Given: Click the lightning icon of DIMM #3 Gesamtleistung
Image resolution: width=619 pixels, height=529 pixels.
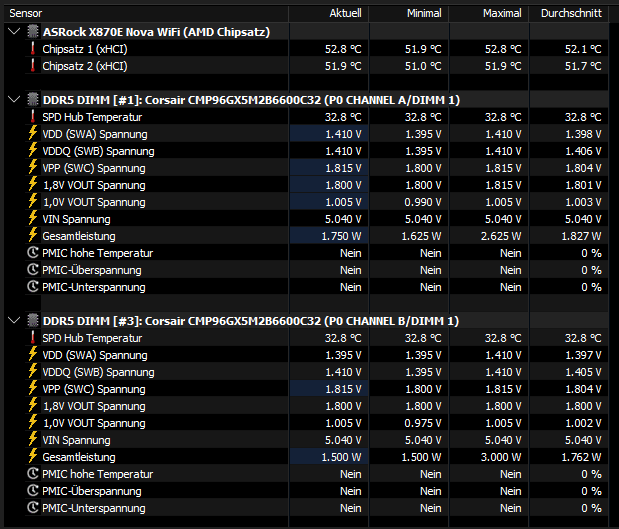Looking at the screenshot, I should click(x=33, y=456).
